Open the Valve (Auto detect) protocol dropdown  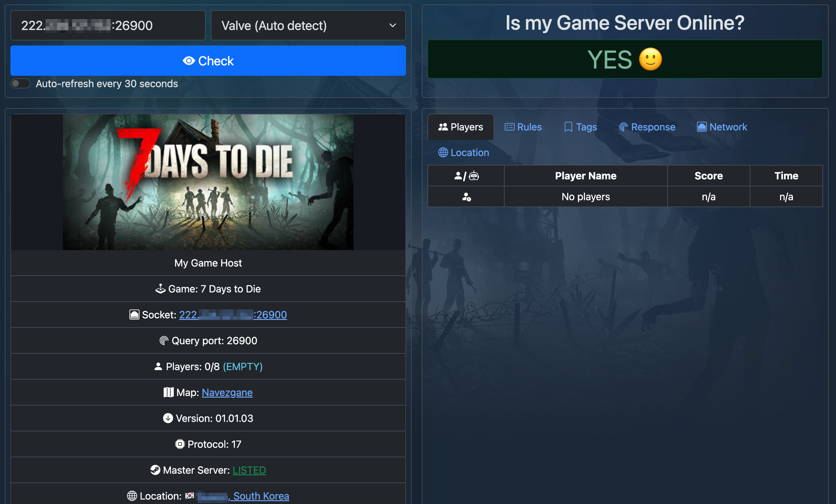pyautogui.click(x=308, y=26)
